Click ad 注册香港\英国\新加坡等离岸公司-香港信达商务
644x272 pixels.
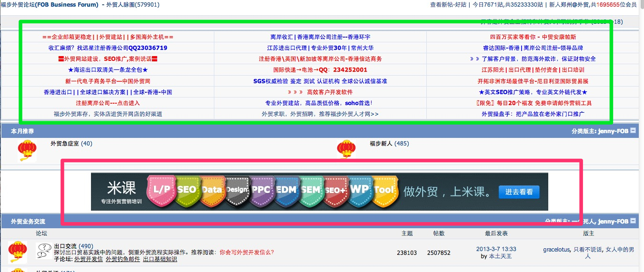click(320, 59)
